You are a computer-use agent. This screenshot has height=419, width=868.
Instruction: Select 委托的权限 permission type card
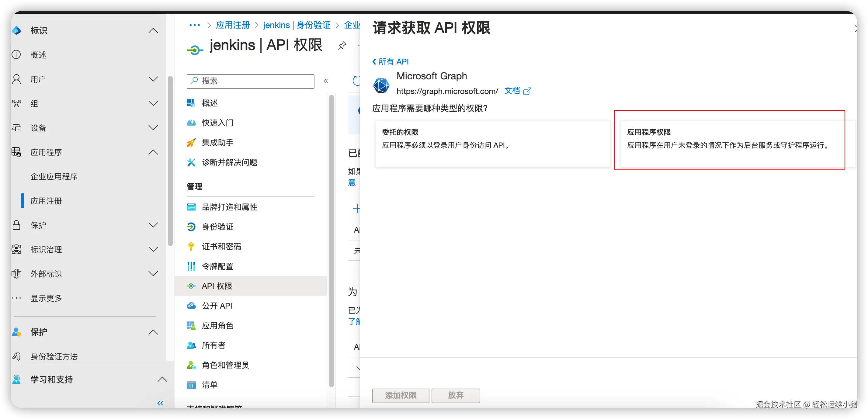(x=493, y=143)
